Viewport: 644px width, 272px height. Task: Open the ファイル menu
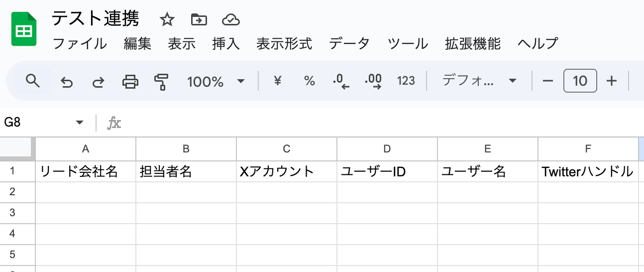pos(80,44)
